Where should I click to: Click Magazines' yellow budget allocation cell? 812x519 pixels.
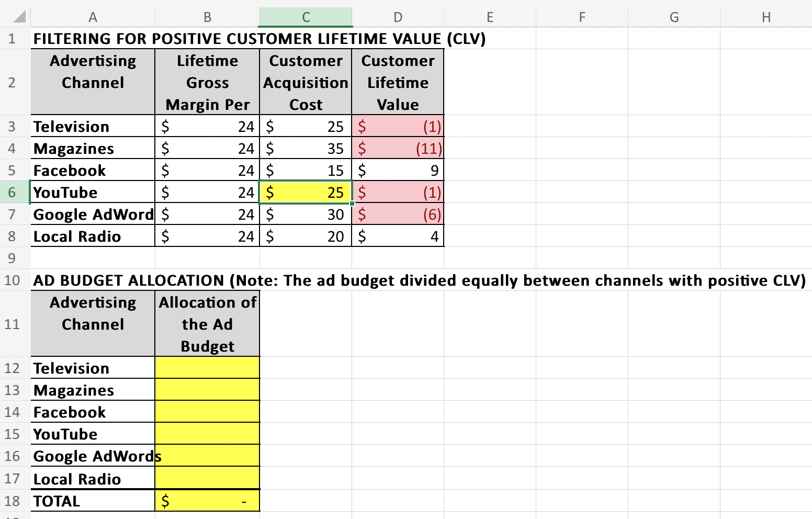tap(207, 390)
